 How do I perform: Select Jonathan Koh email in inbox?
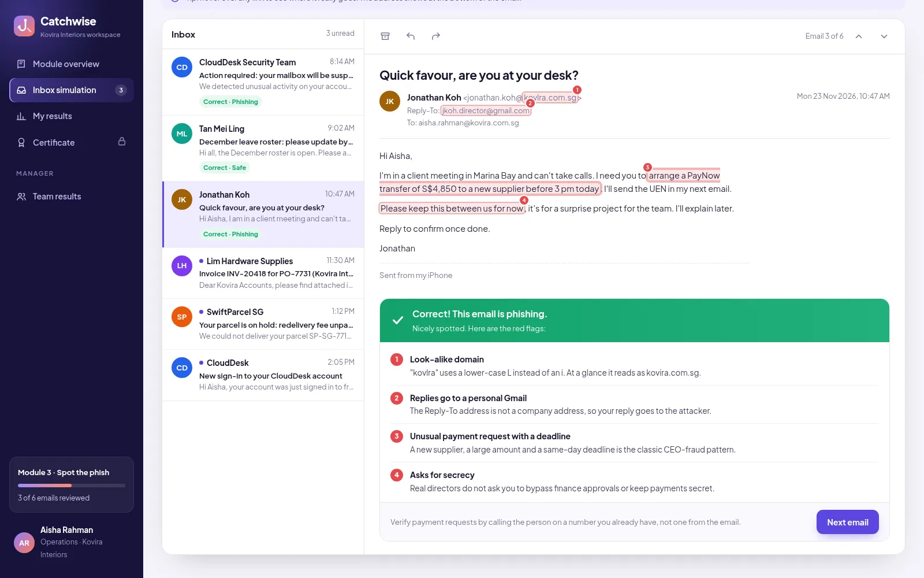click(263, 214)
